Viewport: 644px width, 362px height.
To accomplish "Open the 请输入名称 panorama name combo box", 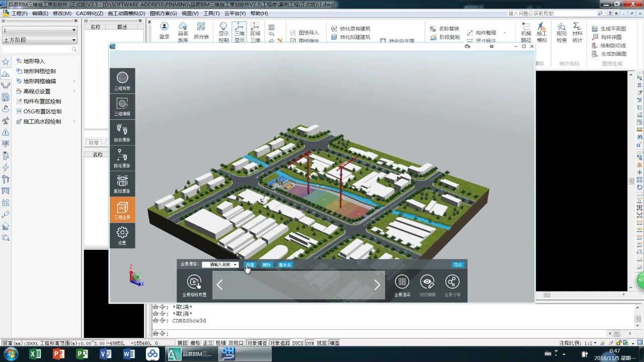I will 220,264.
